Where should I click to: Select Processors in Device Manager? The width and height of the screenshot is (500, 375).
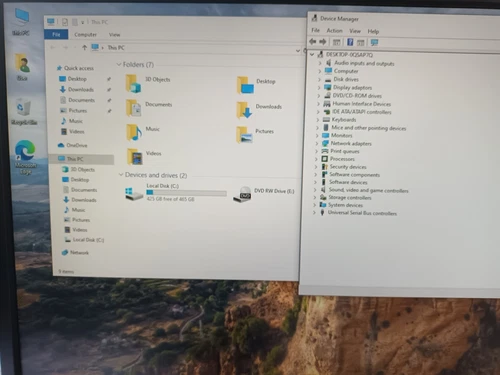coord(342,159)
